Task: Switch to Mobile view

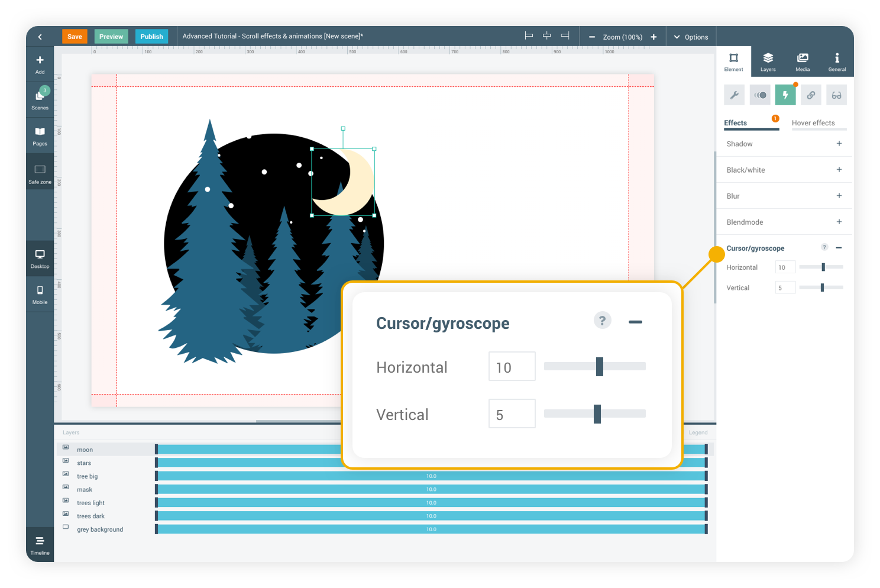Action: point(40,294)
